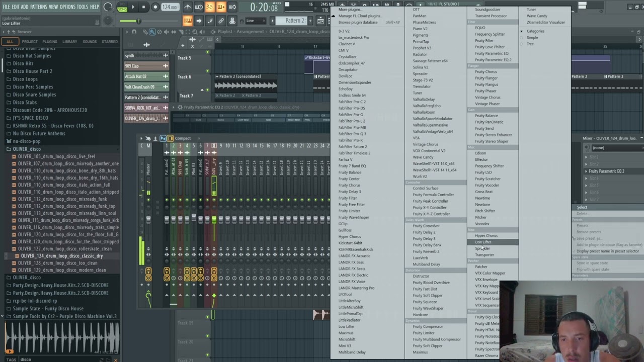This screenshot has height=362, width=644.
Task: Toggle Display preset name in preset selector
Action: click(x=607, y=251)
